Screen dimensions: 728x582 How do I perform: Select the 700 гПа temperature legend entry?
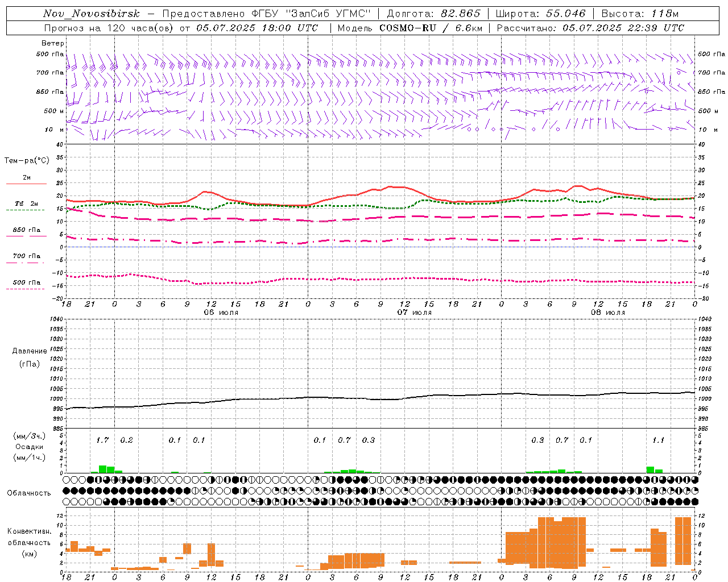coord(26,256)
